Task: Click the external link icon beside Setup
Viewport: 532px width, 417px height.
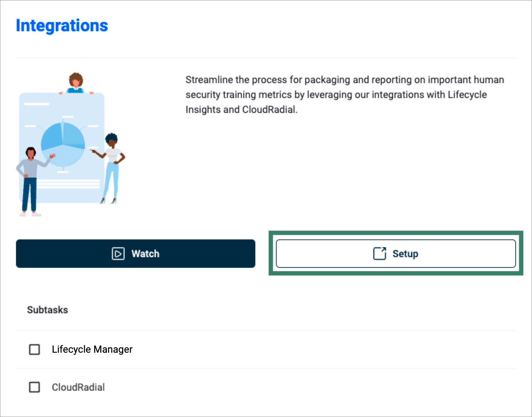Action: point(379,254)
